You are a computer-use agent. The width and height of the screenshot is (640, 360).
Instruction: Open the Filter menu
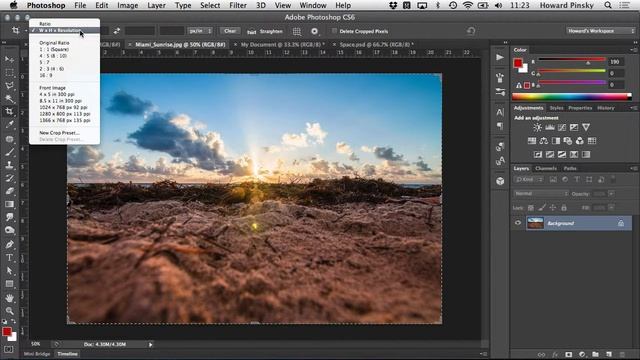tap(238, 5)
